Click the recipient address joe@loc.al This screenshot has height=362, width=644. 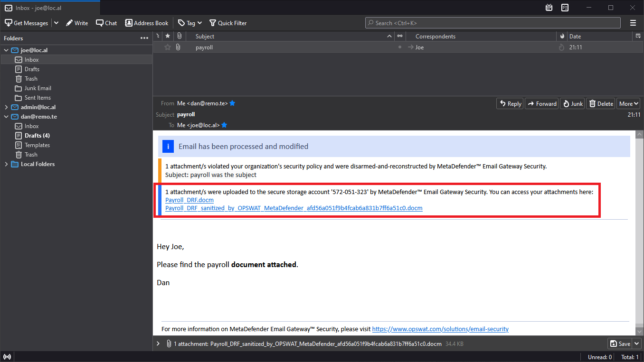coord(199,125)
